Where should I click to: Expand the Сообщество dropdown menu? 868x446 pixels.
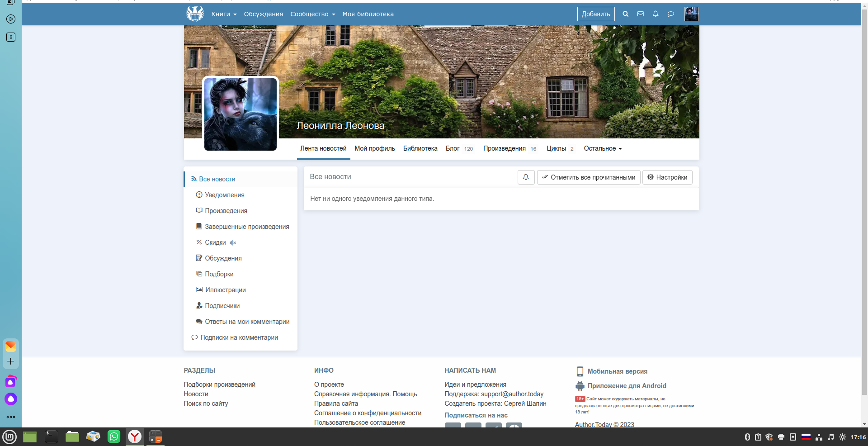312,14
